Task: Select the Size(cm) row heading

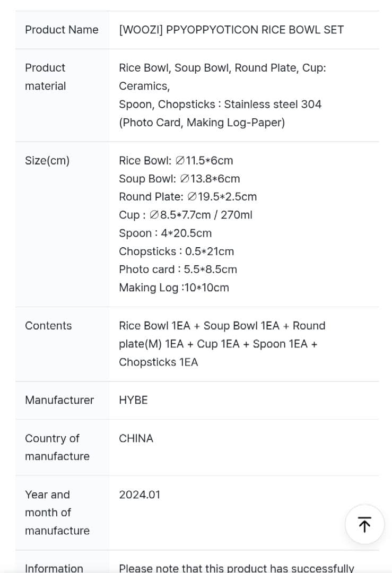Action: (47, 160)
